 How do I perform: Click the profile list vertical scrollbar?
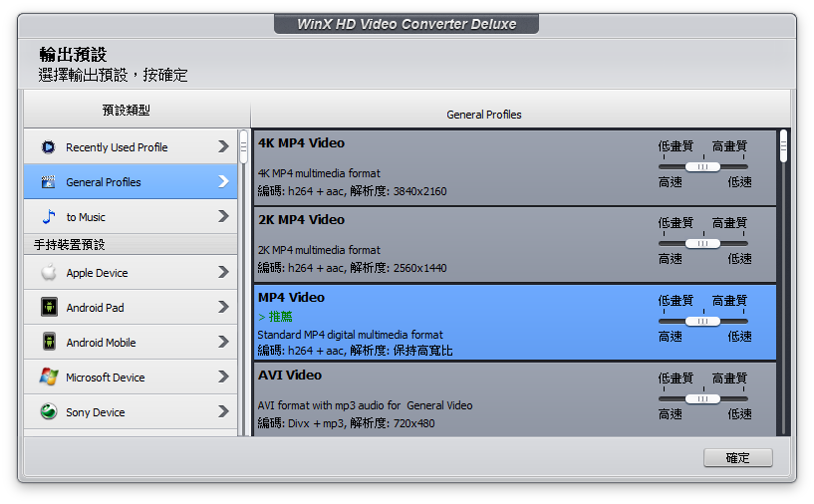coord(783,282)
